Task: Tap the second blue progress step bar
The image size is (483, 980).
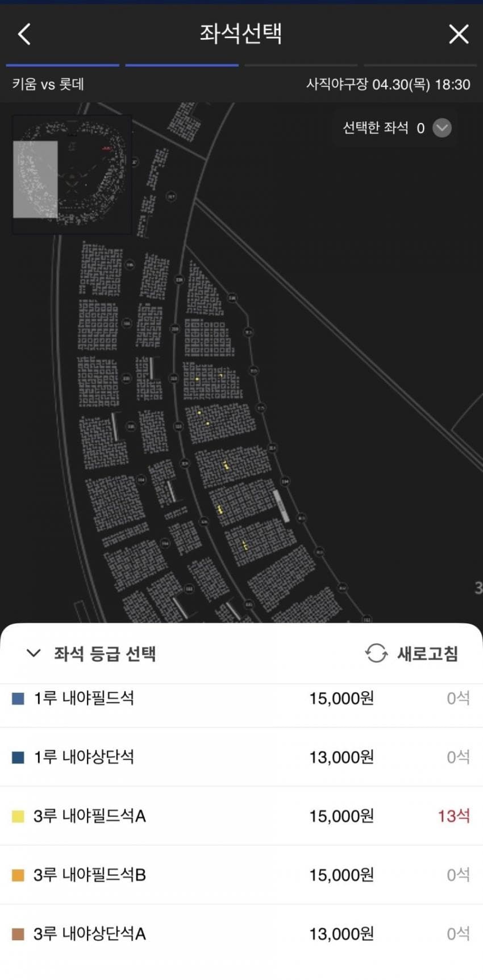Action: tap(182, 65)
